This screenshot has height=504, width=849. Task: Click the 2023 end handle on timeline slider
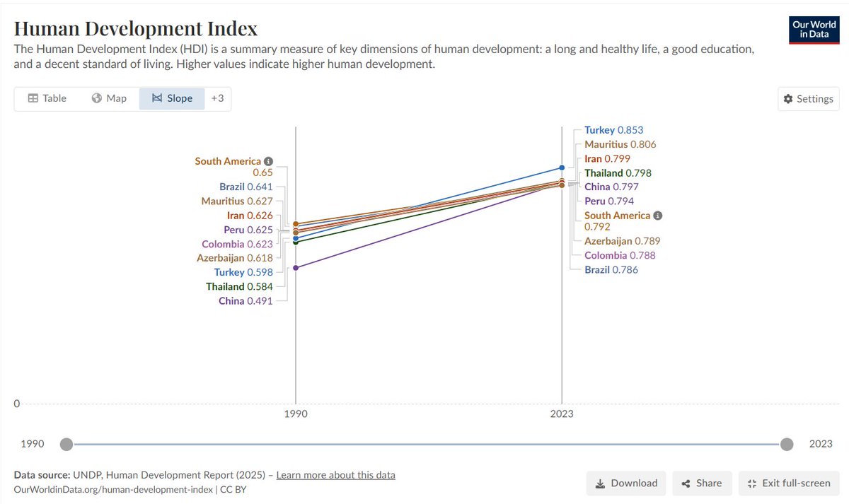pyautogui.click(x=787, y=444)
